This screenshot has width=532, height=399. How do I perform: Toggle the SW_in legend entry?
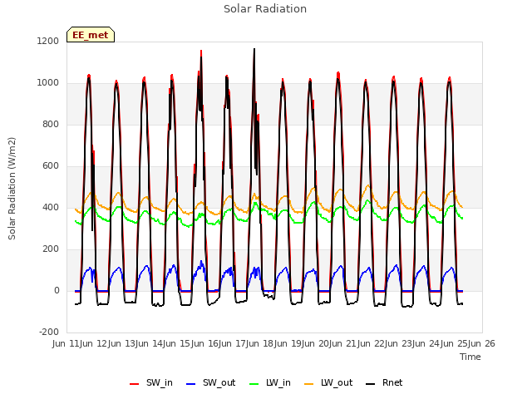(x=151, y=382)
